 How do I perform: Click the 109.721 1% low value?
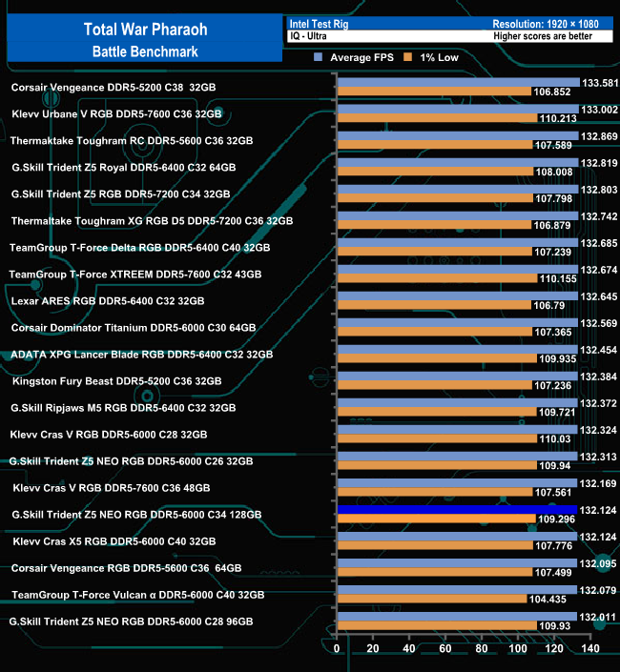[557, 413]
